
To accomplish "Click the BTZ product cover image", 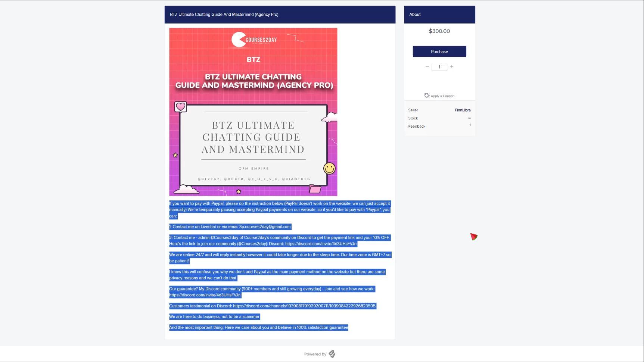I will [x=253, y=112].
